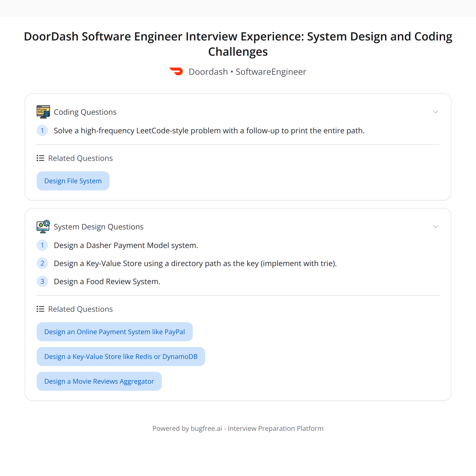
Task: Click the list icon in the System Design section's Related Questions
Action: (40, 309)
